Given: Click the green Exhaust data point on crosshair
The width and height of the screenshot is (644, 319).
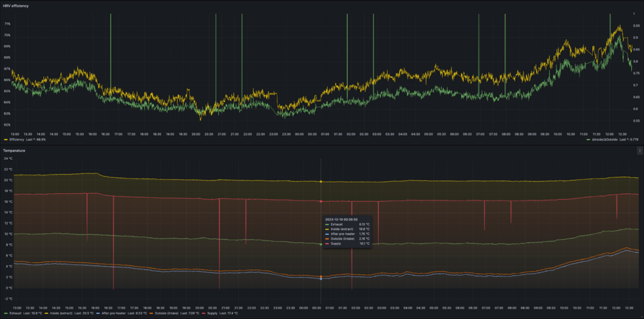Looking at the screenshot, I should [x=321, y=244].
